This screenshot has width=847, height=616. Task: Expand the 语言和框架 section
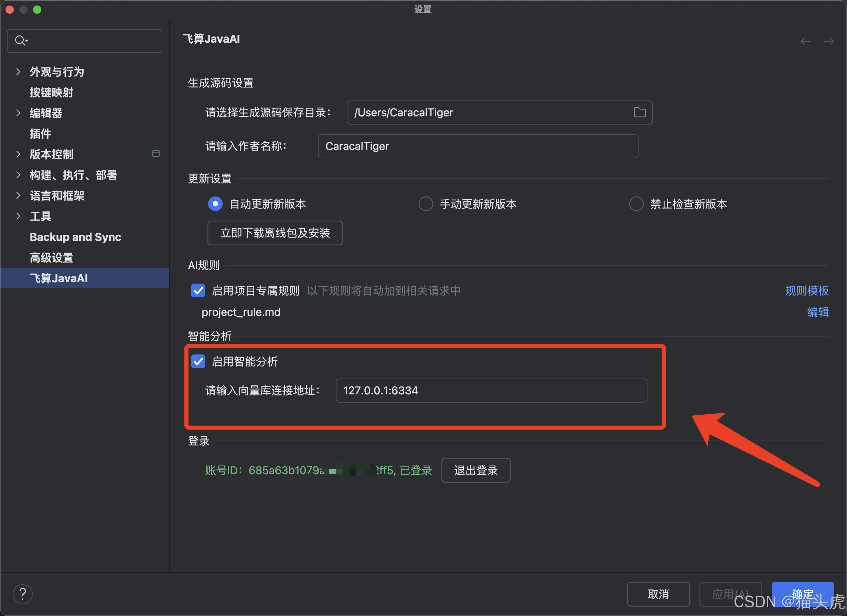point(18,195)
